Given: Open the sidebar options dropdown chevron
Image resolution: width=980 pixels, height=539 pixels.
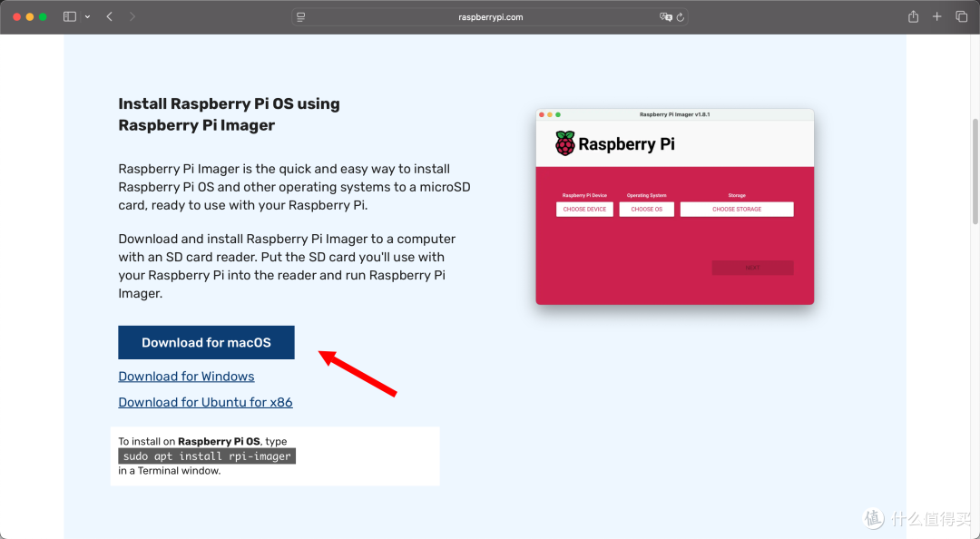Looking at the screenshot, I should (x=87, y=17).
